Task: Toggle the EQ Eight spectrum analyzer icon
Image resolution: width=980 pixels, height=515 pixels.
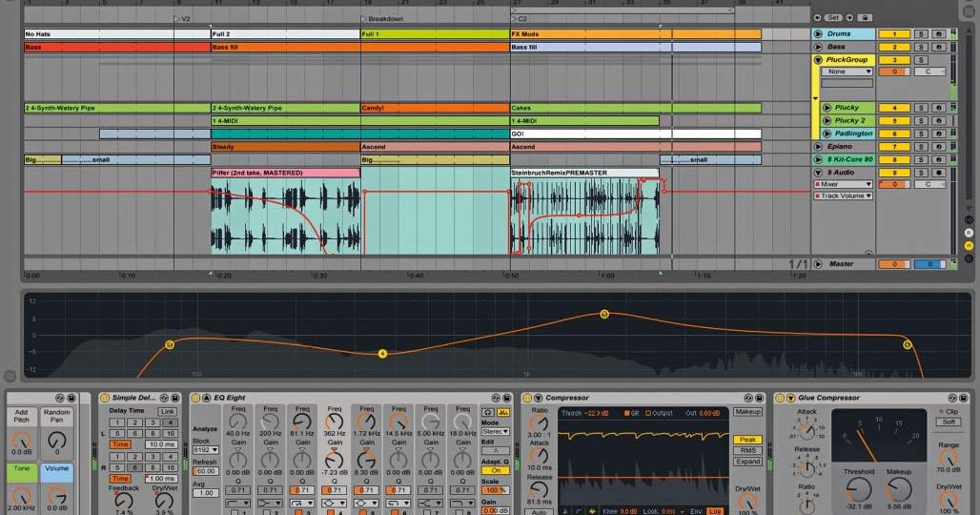Action: click(x=503, y=413)
